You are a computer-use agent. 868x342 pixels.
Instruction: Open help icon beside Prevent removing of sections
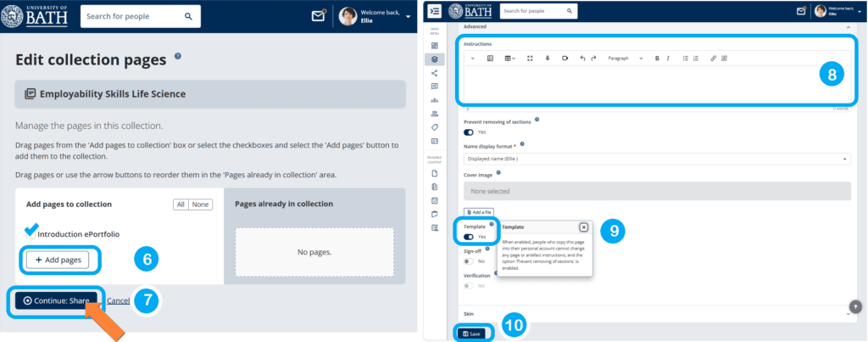537,120
